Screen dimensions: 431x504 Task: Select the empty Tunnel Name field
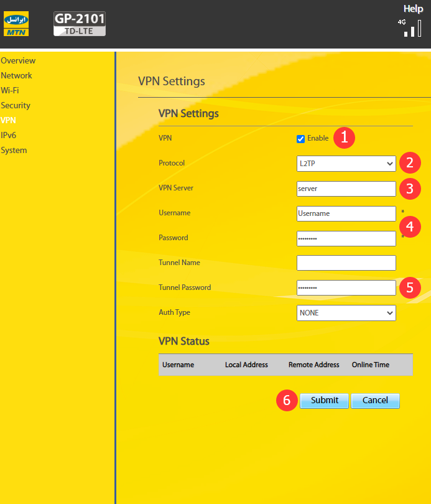(x=346, y=263)
